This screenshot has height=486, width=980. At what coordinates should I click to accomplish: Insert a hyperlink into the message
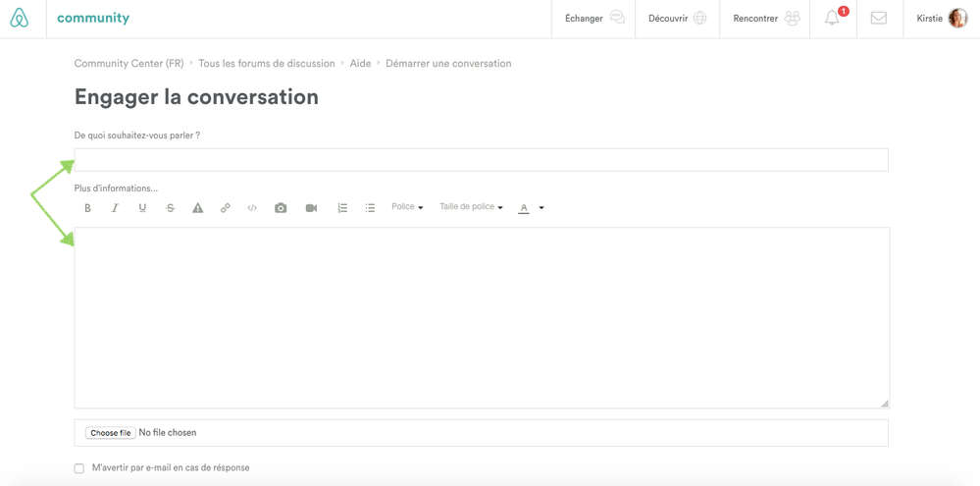pos(225,208)
